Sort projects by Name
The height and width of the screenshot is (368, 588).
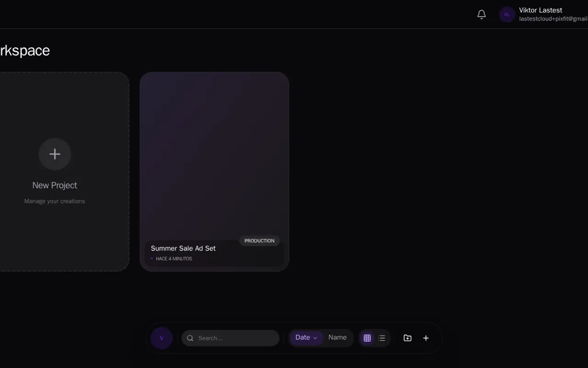pos(338,338)
